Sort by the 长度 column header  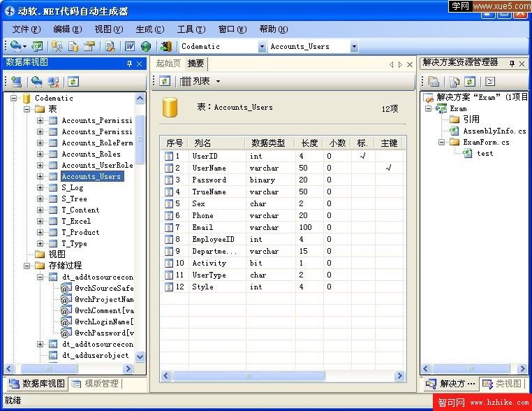pos(309,143)
